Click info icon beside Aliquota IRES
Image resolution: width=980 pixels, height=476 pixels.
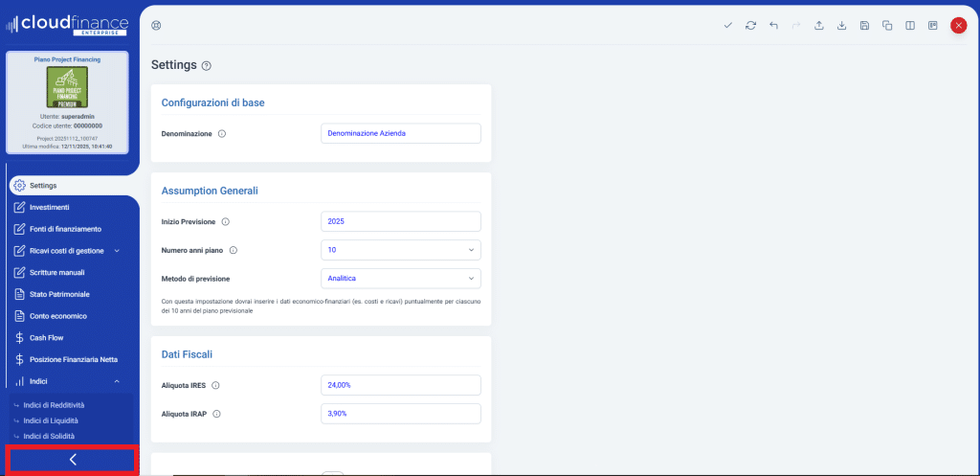(x=215, y=385)
